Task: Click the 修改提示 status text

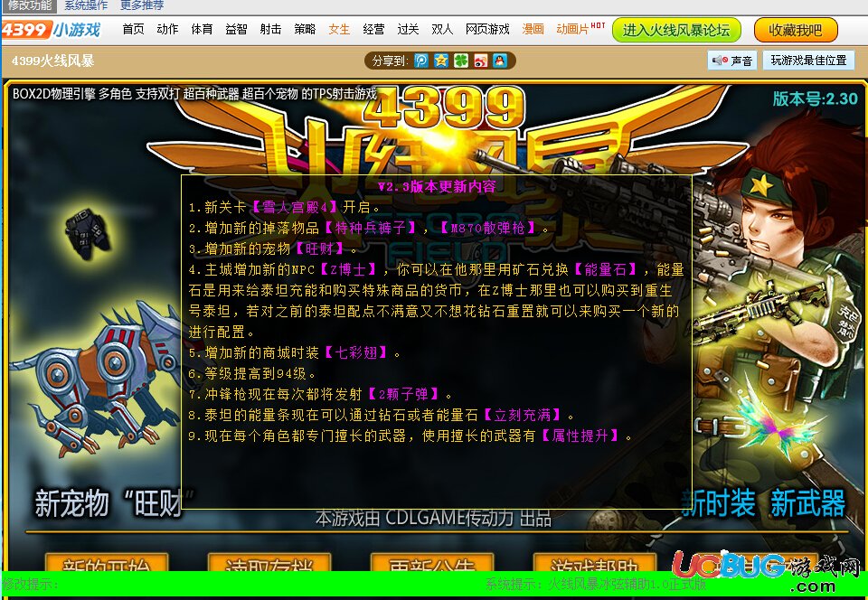Action: [30, 584]
